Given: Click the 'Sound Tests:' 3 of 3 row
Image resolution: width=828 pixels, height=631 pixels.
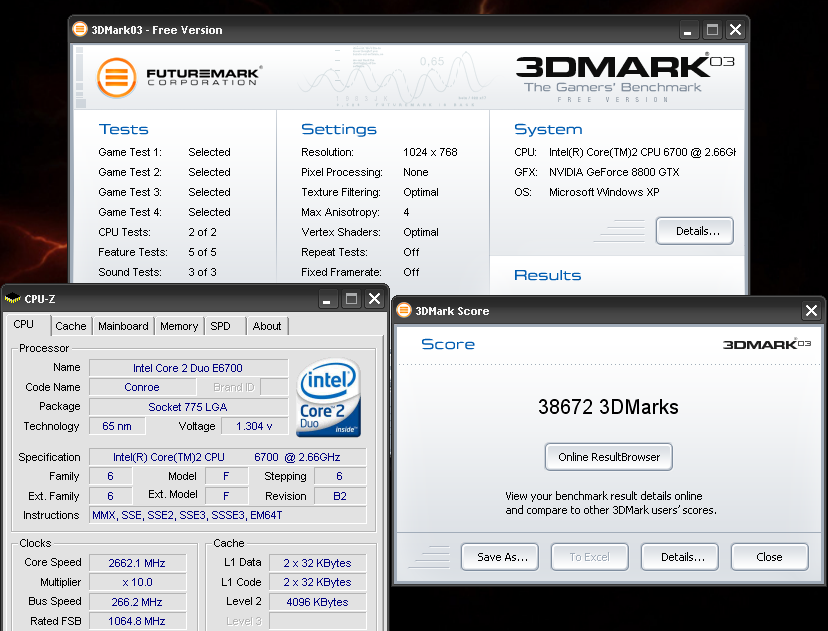Looking at the screenshot, I should click(157, 272).
